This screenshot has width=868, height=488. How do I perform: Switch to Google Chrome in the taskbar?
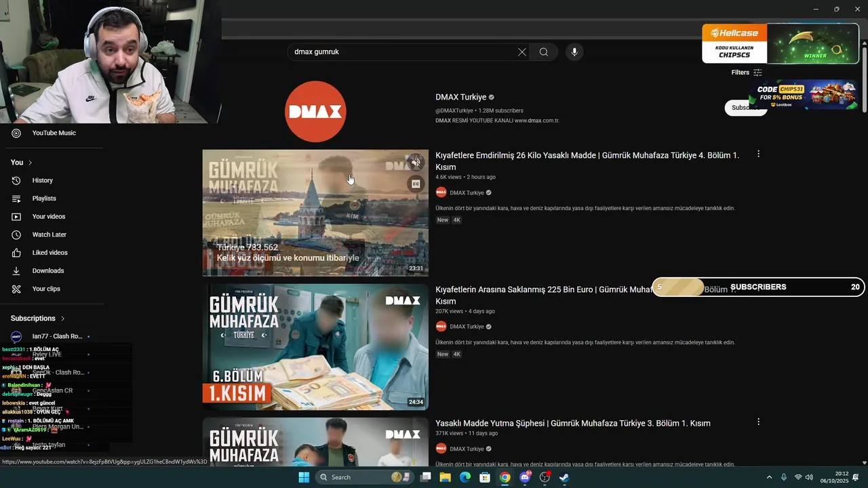click(x=505, y=477)
